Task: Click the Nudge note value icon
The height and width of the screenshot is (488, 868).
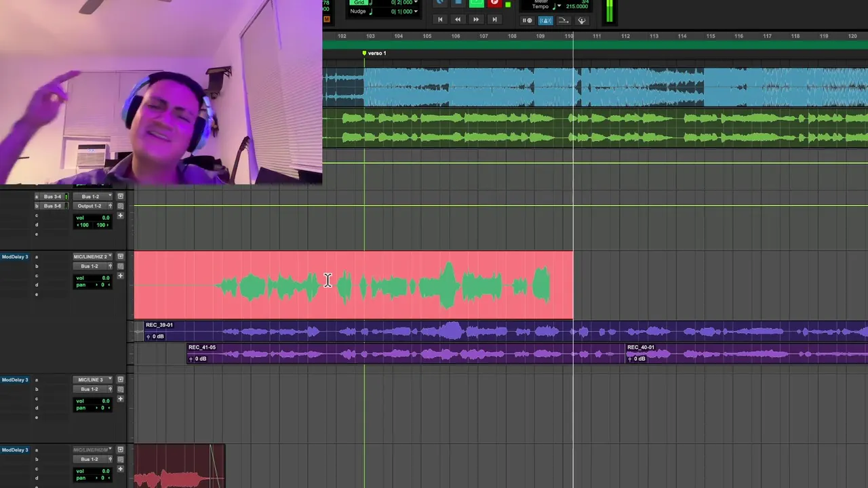Action: click(371, 12)
